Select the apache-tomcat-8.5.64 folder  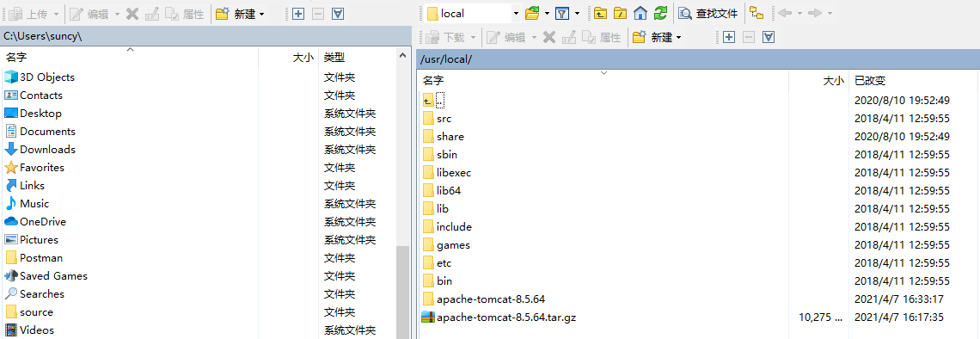coord(484,299)
